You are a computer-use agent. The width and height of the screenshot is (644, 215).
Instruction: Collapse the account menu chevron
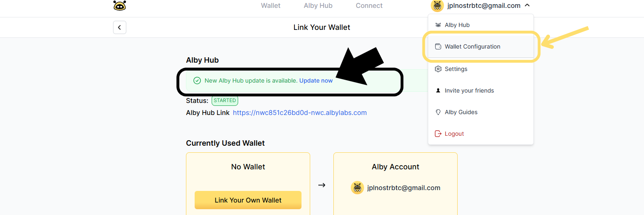click(x=527, y=6)
